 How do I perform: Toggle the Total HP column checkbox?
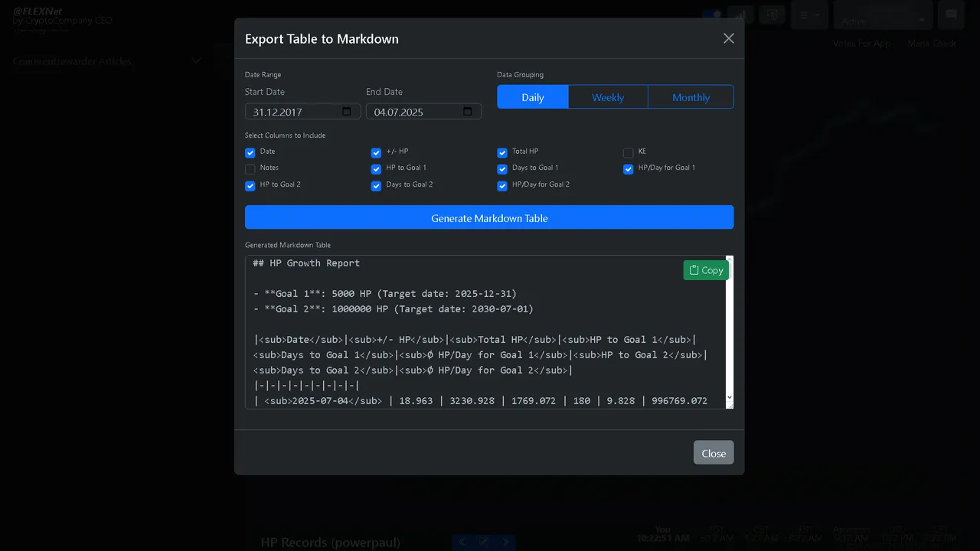point(502,152)
